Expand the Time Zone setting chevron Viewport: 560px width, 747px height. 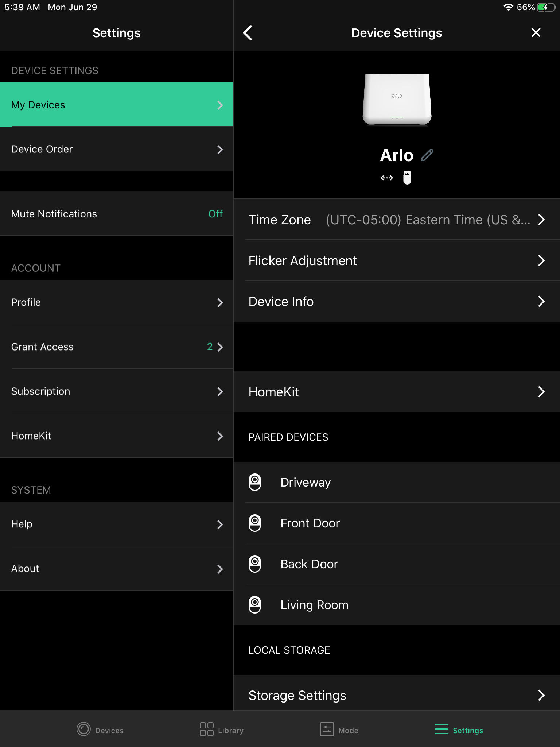point(541,220)
